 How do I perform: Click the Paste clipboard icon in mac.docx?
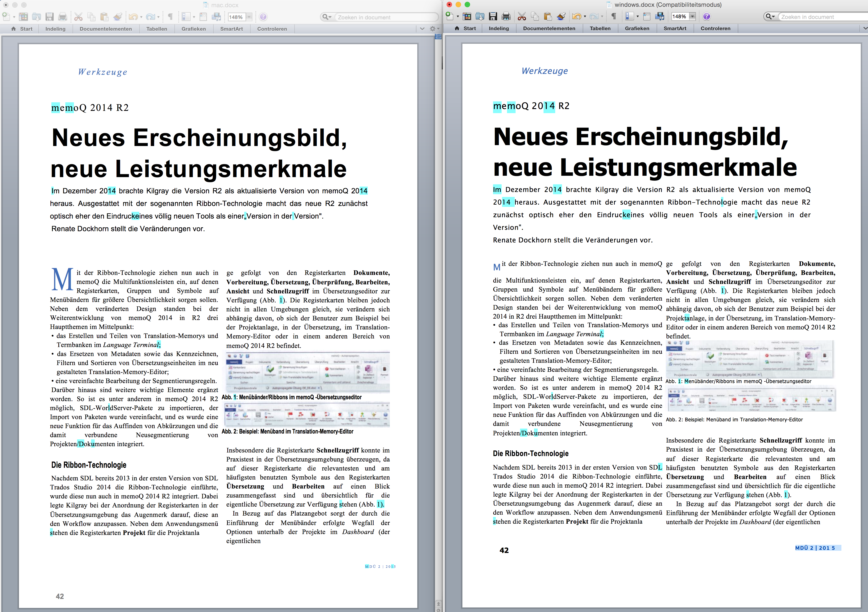(104, 17)
